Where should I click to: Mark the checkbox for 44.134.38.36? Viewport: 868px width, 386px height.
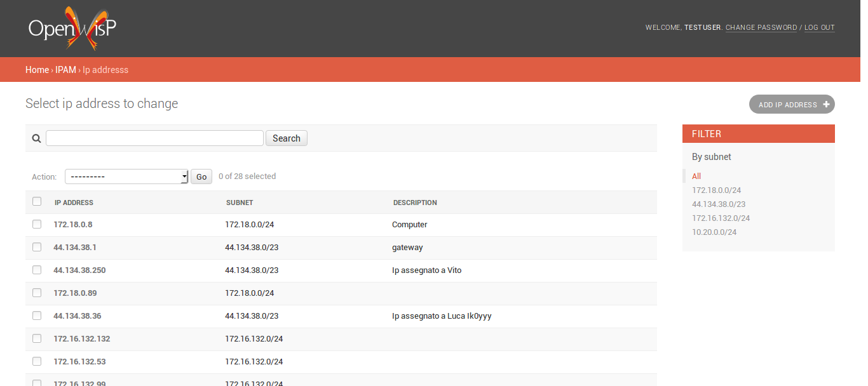tap(37, 316)
